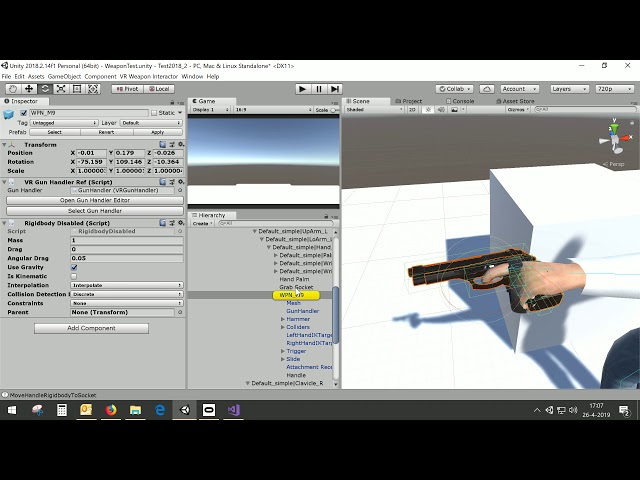
Task: Open the Layer dropdown
Action: [151, 122]
